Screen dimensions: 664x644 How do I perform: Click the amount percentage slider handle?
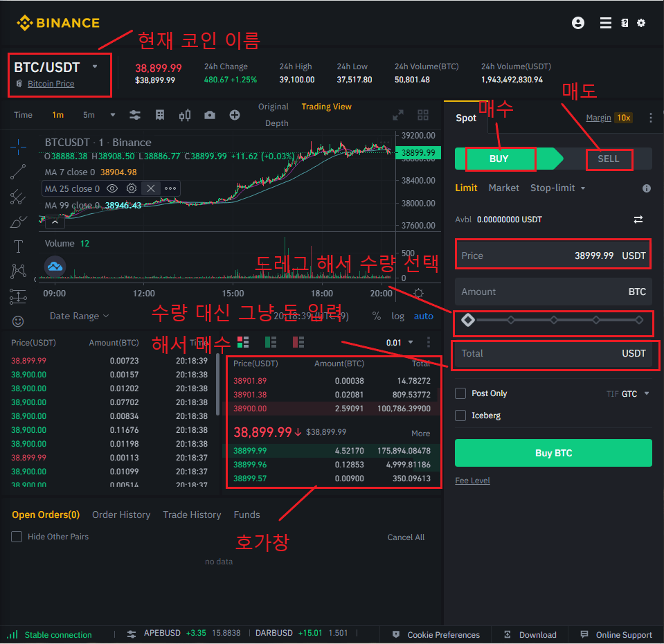[x=467, y=320]
